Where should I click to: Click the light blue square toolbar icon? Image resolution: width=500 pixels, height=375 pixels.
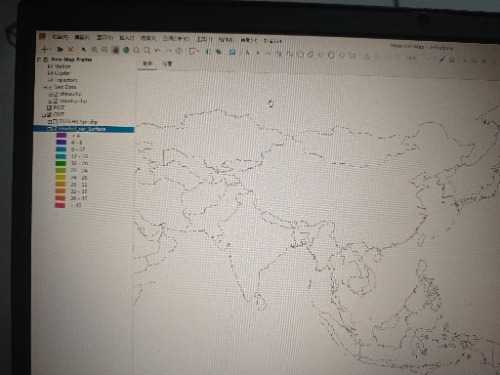pos(232,52)
